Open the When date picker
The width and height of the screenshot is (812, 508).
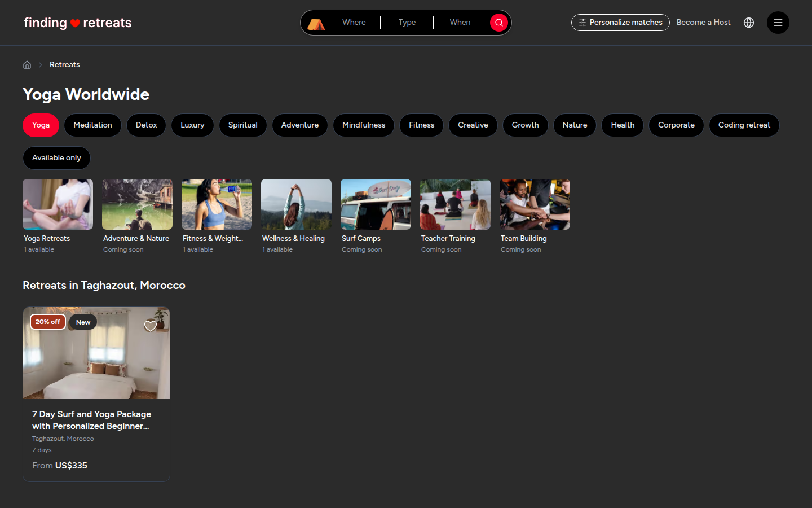click(x=460, y=23)
